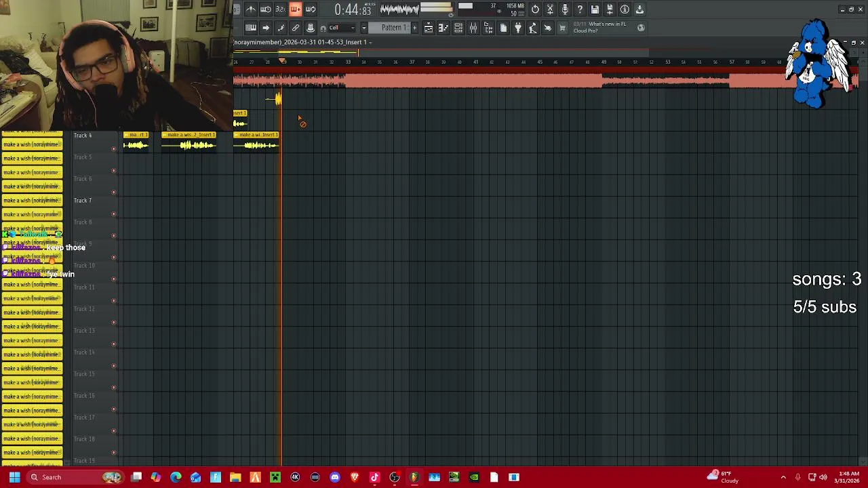Click the hat icon left of the magnet
Viewport: 868px width, 488px height.
311,28
